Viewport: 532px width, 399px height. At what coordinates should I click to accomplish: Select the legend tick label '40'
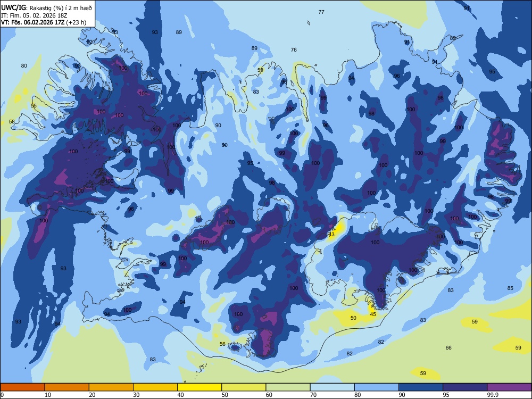click(x=180, y=395)
